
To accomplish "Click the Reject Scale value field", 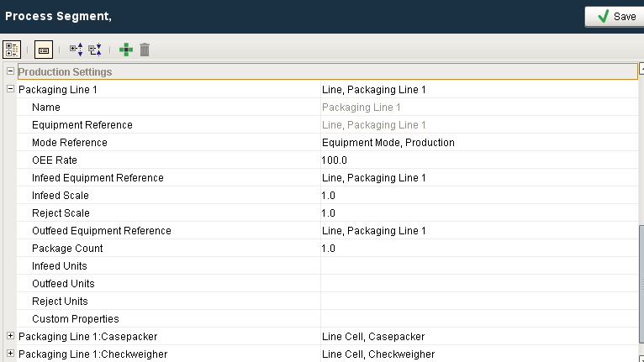I will point(479,213).
